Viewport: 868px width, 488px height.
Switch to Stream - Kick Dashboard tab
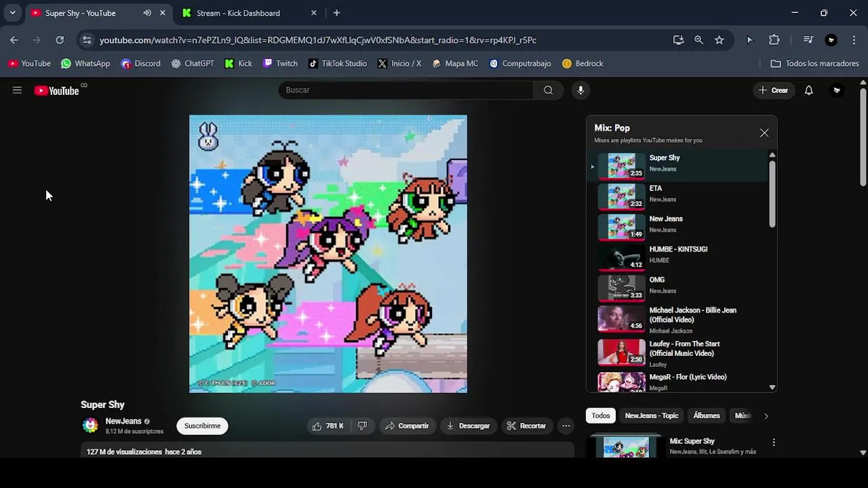tap(238, 13)
